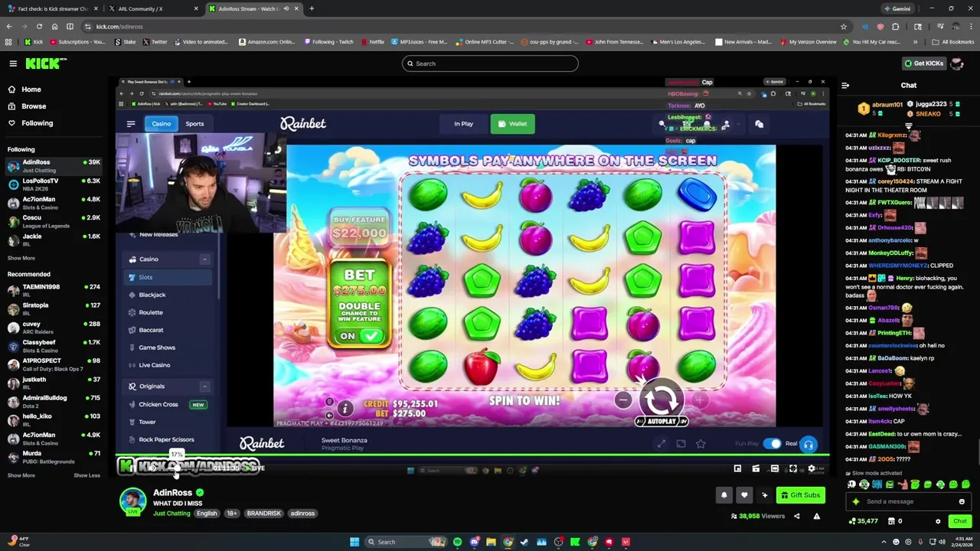Open emoji picker in chat input
The image size is (980, 551).
tap(962, 501)
